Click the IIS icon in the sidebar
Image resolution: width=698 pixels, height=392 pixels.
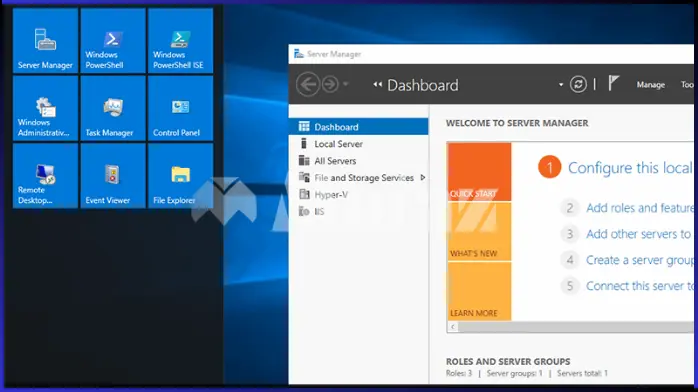(304, 211)
